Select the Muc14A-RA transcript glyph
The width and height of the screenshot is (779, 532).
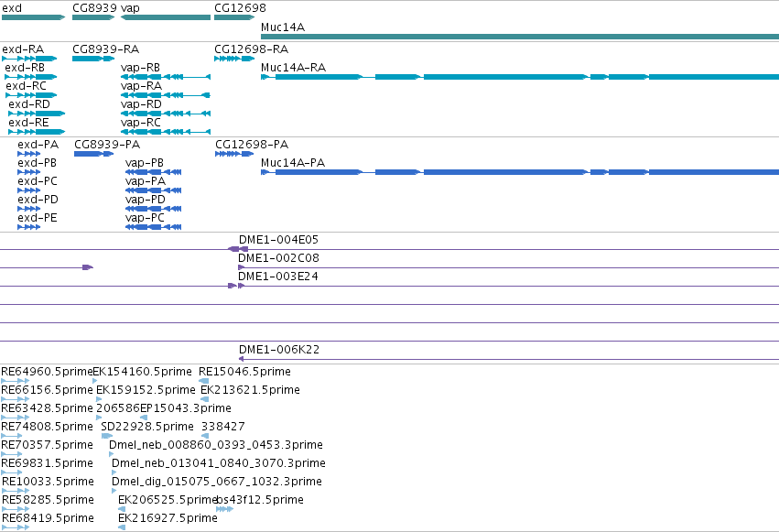pos(520,77)
